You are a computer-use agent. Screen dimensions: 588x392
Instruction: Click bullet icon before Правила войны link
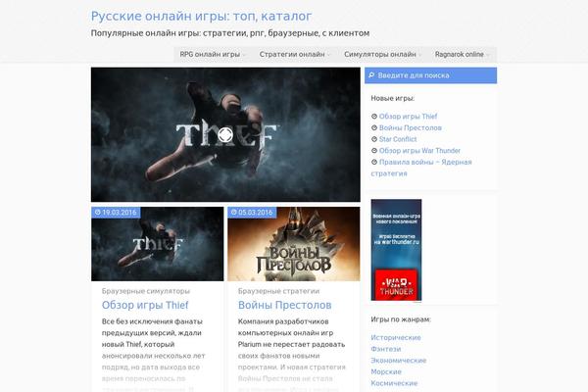[374, 162]
